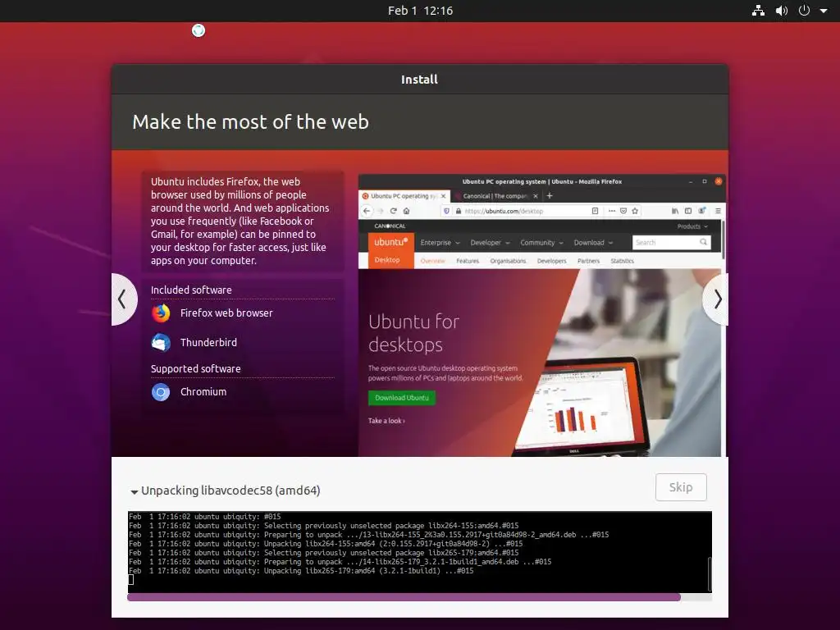Click the close icon on Ubuntu PC tab

[443, 196]
